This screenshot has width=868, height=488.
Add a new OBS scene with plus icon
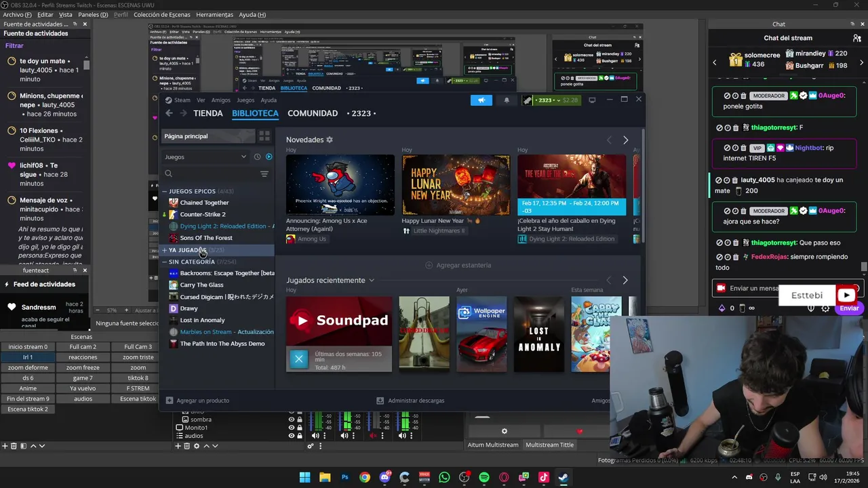pos(5,446)
